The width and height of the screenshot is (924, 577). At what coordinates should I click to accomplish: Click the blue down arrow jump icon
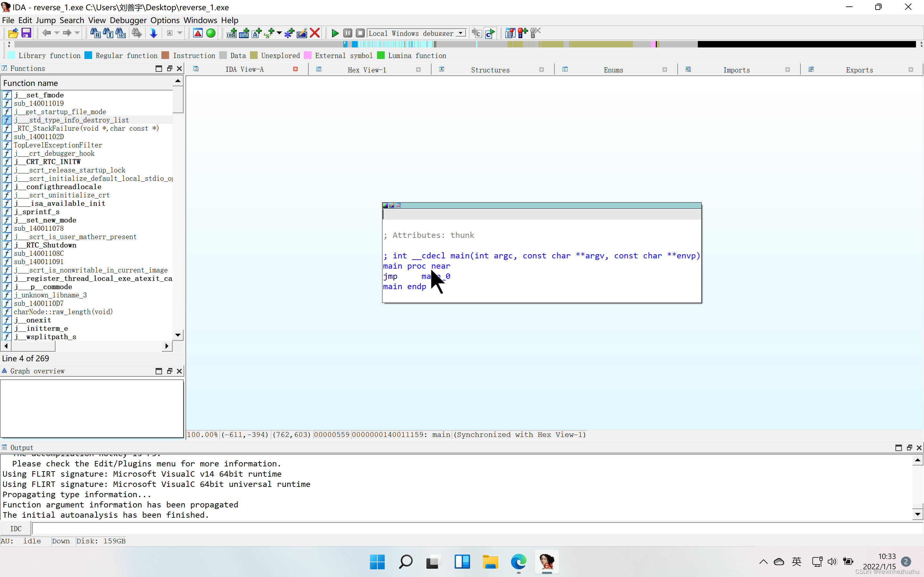153,33
